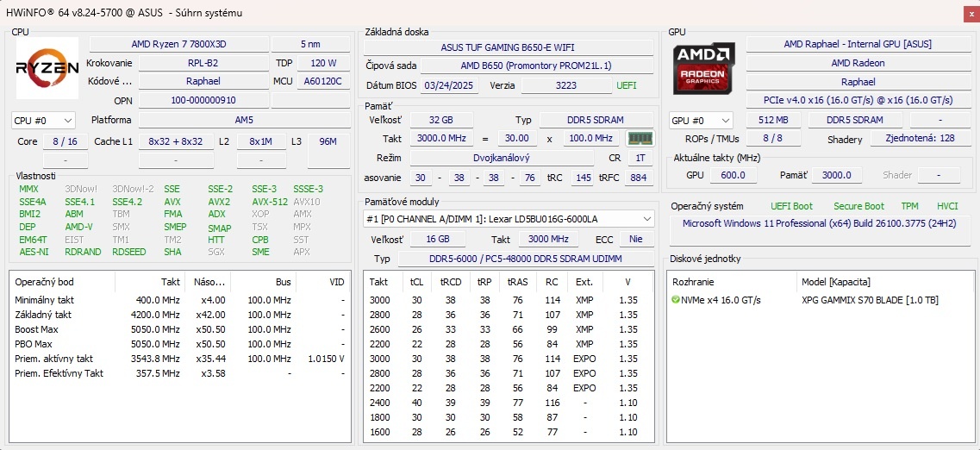Viewport: 980px width, 450px height.
Task: Expand the Lexar memory module dropdown
Action: pos(647,219)
